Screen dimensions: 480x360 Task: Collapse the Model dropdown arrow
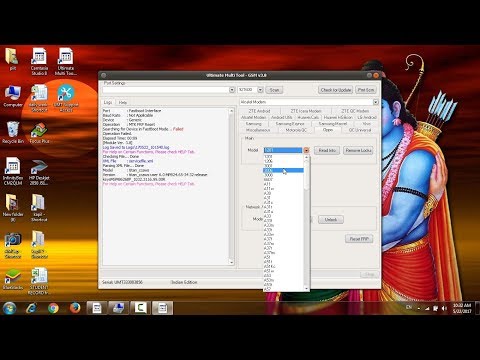click(x=306, y=150)
